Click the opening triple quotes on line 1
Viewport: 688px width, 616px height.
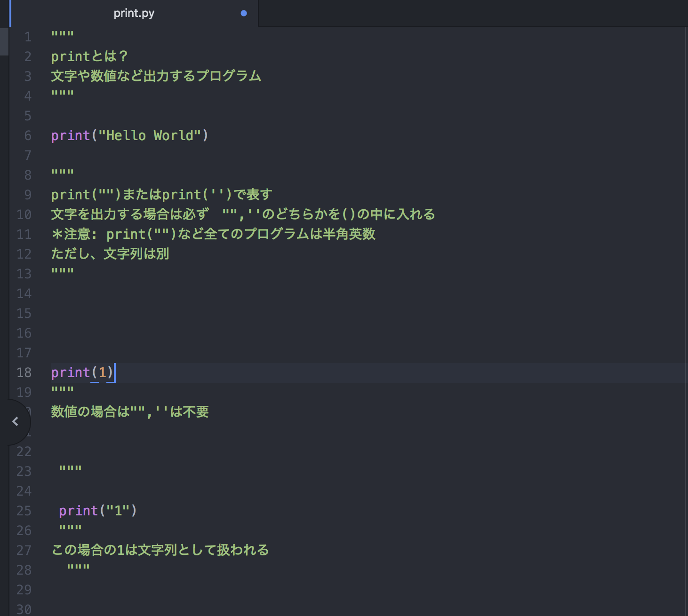[62, 35]
